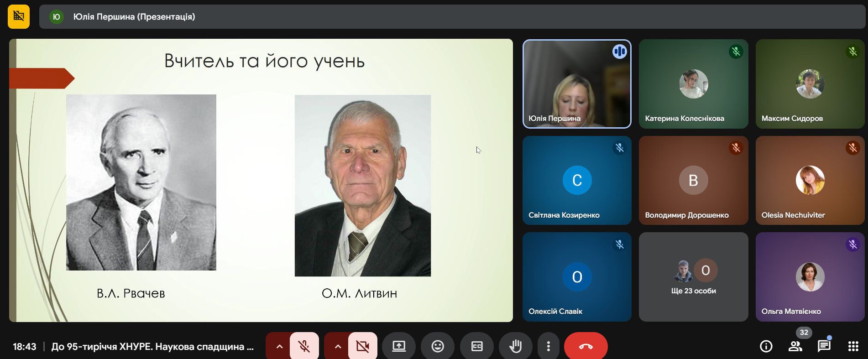Show the participants list panel
Viewport: 868px width, 359px height.
pyautogui.click(x=795, y=347)
